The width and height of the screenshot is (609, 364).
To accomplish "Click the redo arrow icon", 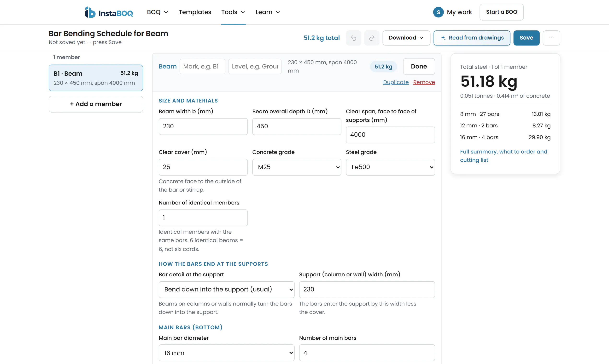I will [372, 38].
